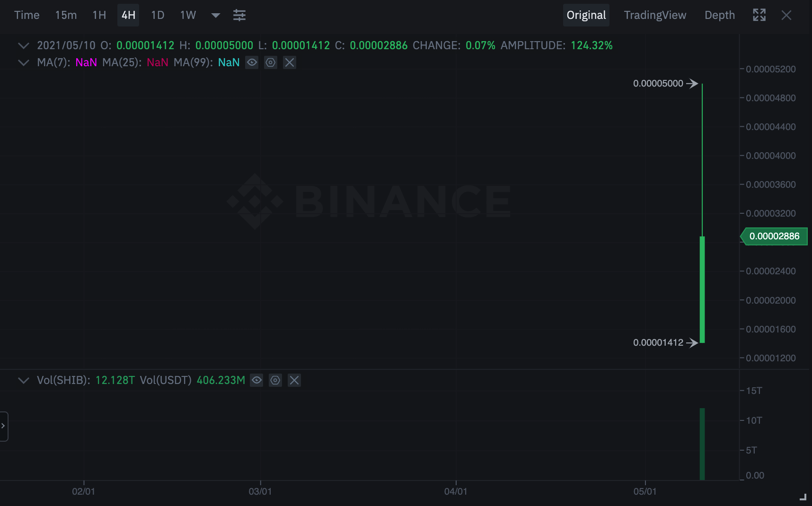
Task: Click the chart resize corner handle
Action: [803, 497]
